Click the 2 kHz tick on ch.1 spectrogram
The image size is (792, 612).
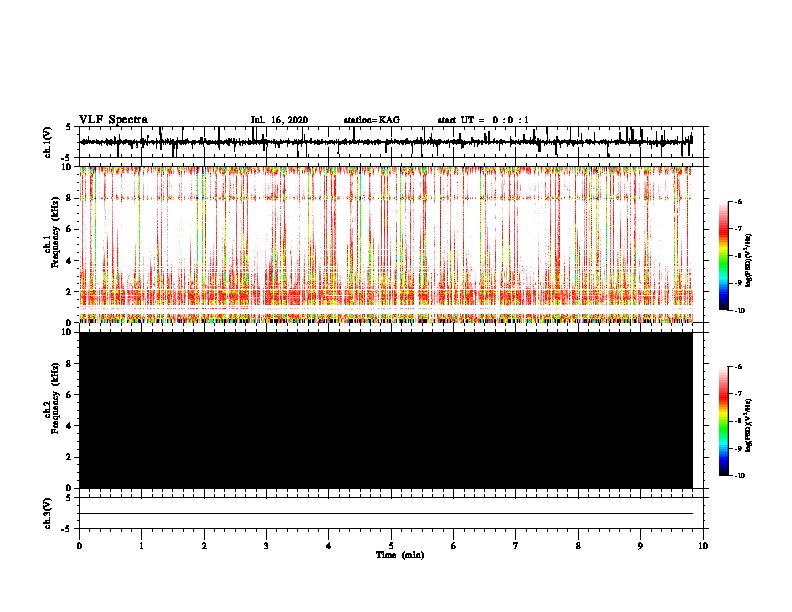point(70,292)
